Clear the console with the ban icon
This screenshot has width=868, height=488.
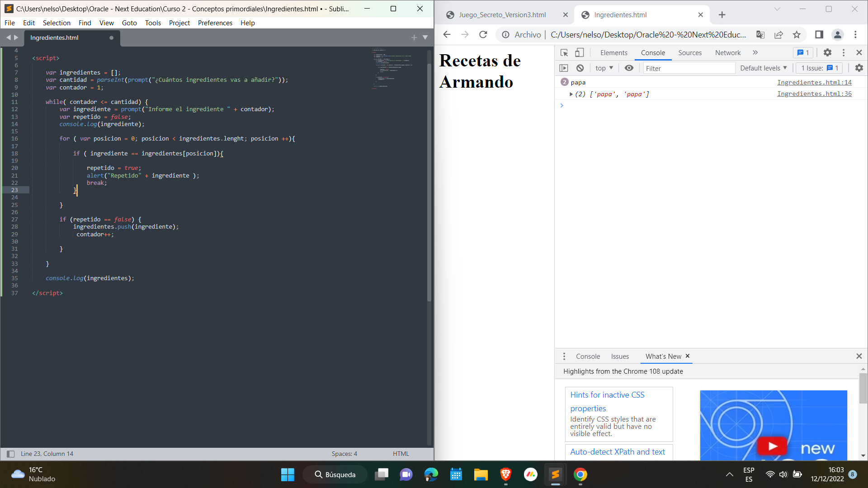[580, 68]
